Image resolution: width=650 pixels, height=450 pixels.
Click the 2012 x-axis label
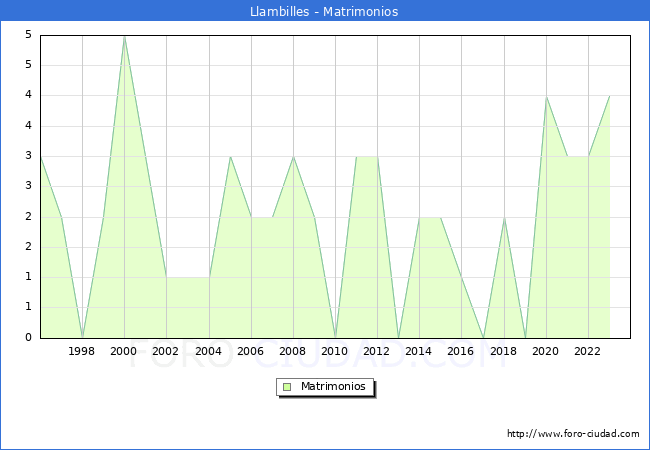376,351
